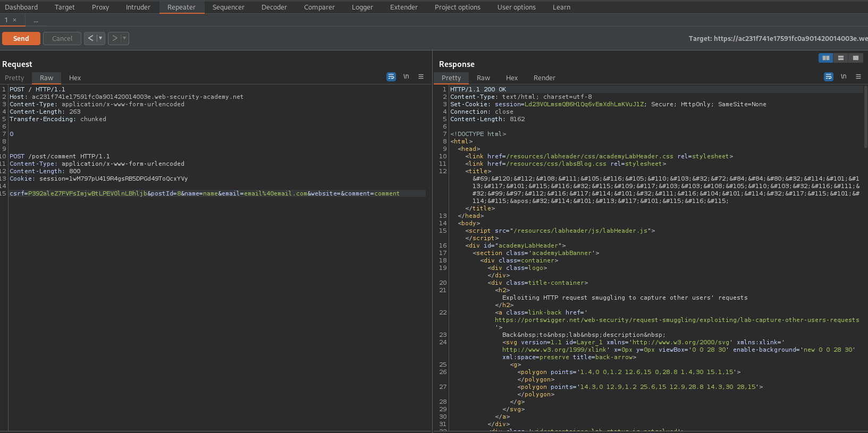
Task: Click academyLabHeader.css link line
Action: 599,156
